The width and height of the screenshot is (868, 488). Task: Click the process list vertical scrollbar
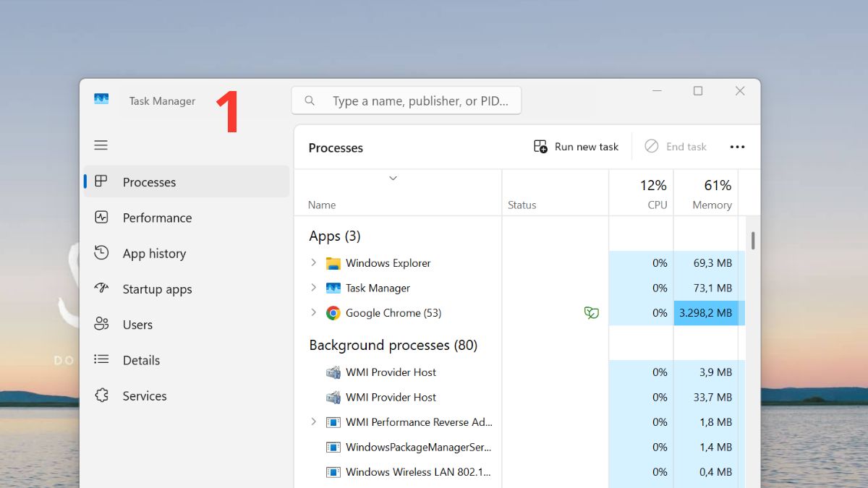(753, 241)
